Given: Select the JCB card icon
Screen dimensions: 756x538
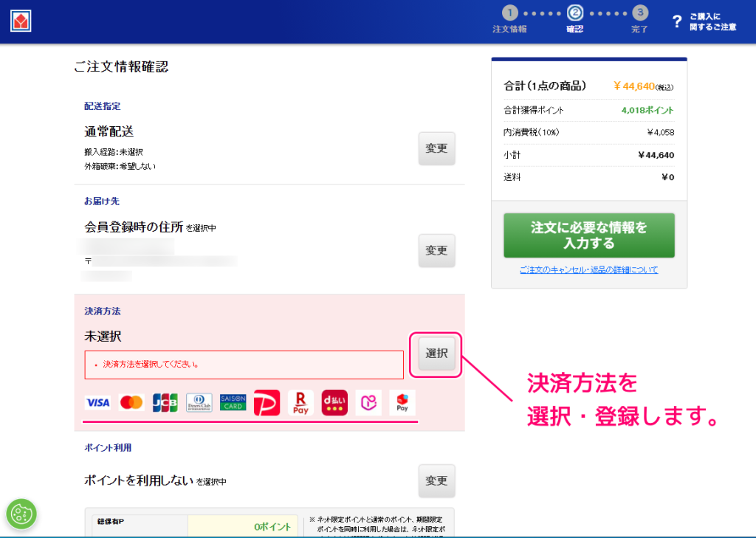Looking at the screenshot, I should pyautogui.click(x=165, y=401).
